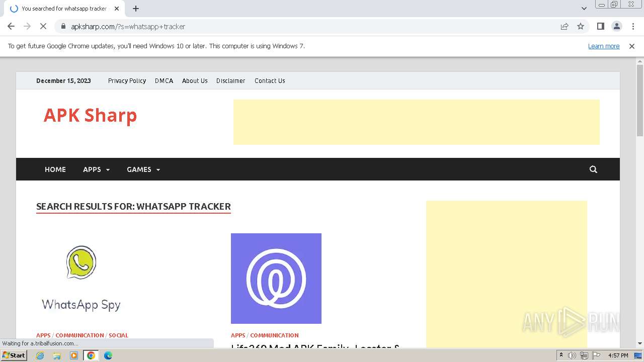Click the address bar URL field
The width and height of the screenshot is (644, 362).
click(x=312, y=26)
